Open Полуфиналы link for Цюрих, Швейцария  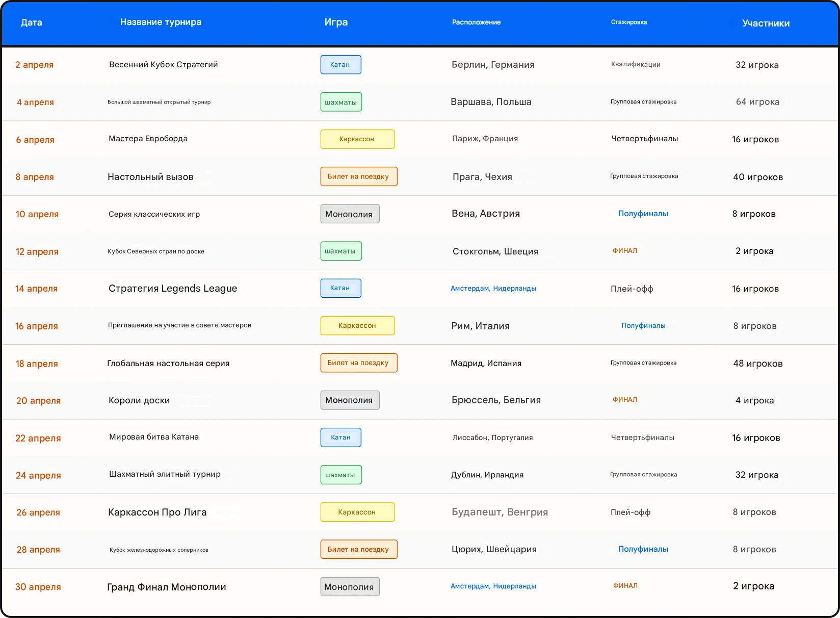[643, 549]
